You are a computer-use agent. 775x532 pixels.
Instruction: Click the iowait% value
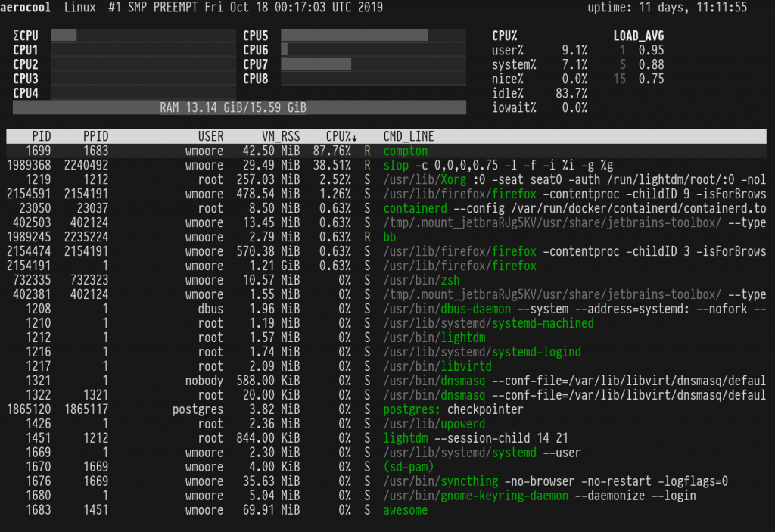[x=574, y=107]
